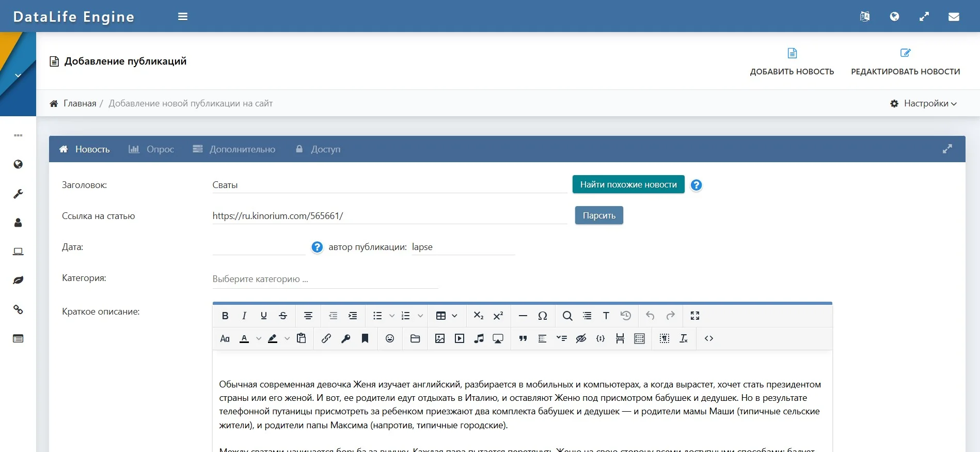
Task: Open the bulleted list style dropdown arrow
Action: coord(392,316)
